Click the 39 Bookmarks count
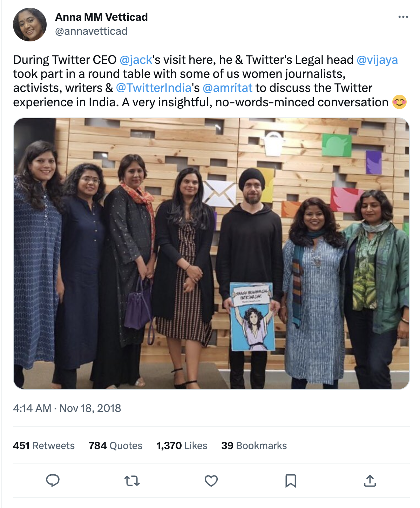The height and width of the screenshot is (508, 420). point(254,446)
